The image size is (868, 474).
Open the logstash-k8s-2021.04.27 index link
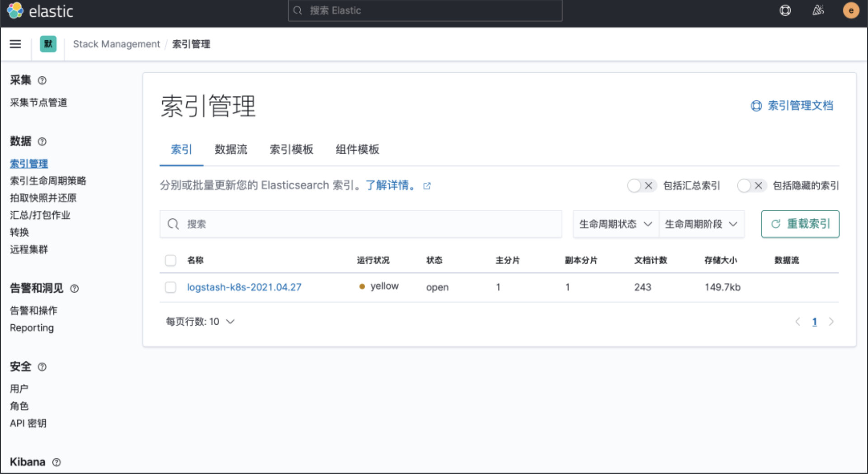pos(245,287)
